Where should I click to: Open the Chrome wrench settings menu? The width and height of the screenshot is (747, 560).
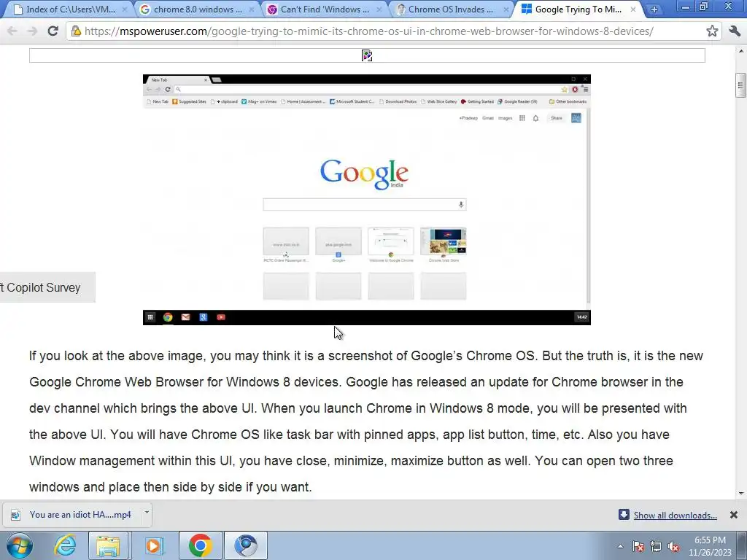pos(734,31)
